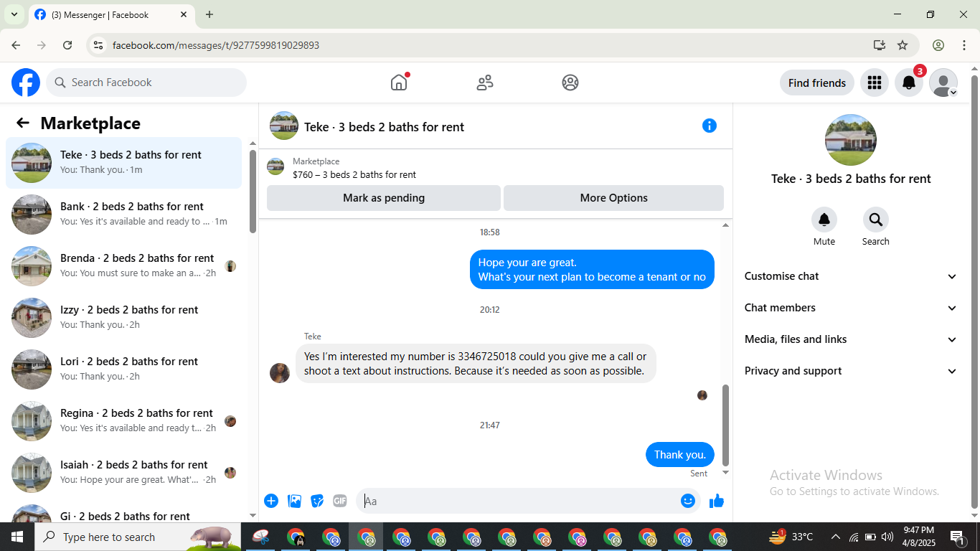The height and width of the screenshot is (551, 980).
Task: Click Find friends button
Action: pyautogui.click(x=816, y=83)
